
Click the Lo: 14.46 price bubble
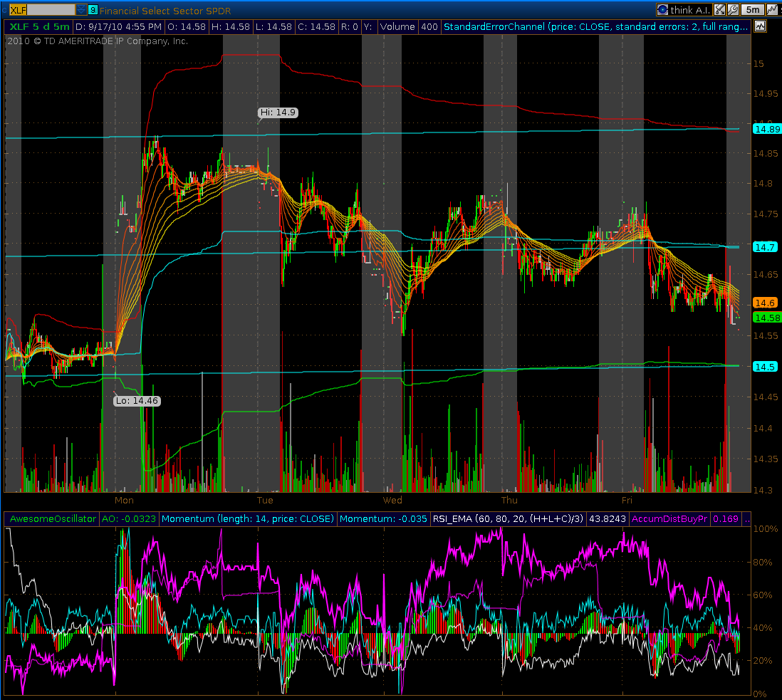point(137,401)
